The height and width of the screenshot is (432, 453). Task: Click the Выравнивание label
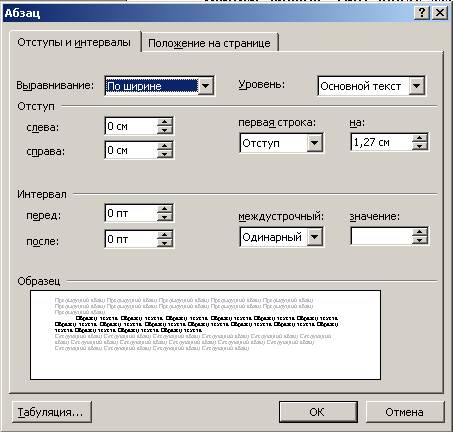coord(55,85)
